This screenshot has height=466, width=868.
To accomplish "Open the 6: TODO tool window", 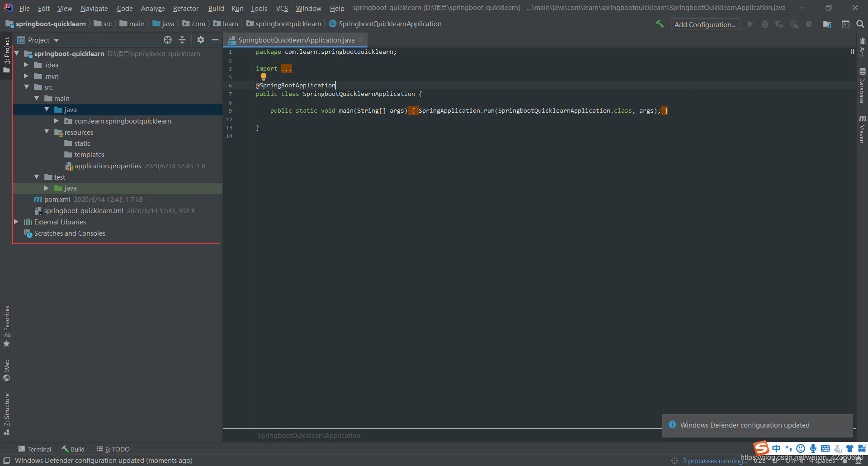I will click(113, 449).
